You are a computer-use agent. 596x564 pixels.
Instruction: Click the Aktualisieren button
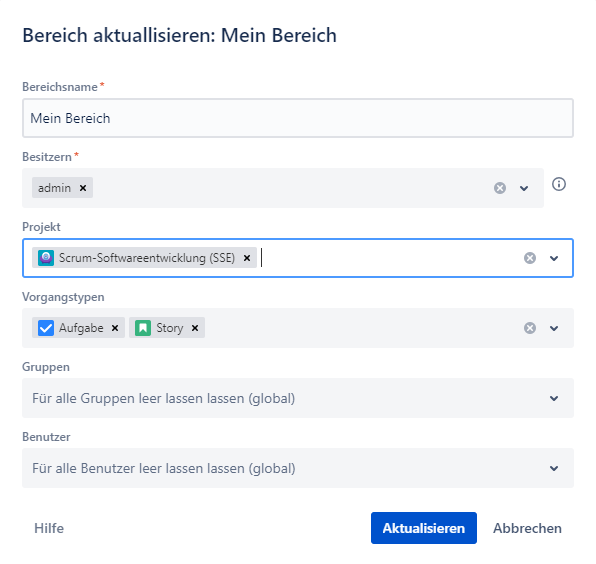click(x=424, y=528)
